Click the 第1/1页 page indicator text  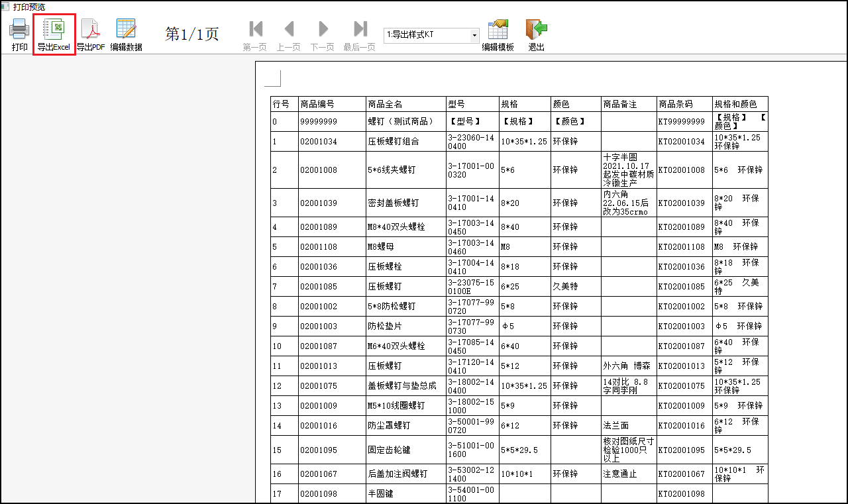[x=191, y=34]
